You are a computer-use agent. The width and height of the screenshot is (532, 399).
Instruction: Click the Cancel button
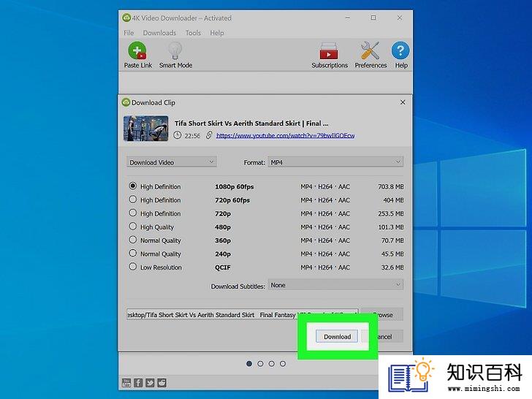click(x=382, y=337)
